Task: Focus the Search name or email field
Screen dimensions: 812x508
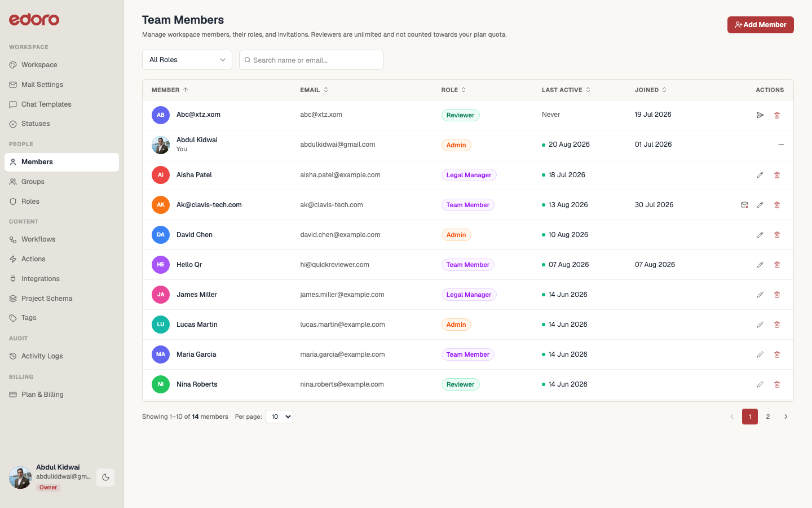Action: 311,60
